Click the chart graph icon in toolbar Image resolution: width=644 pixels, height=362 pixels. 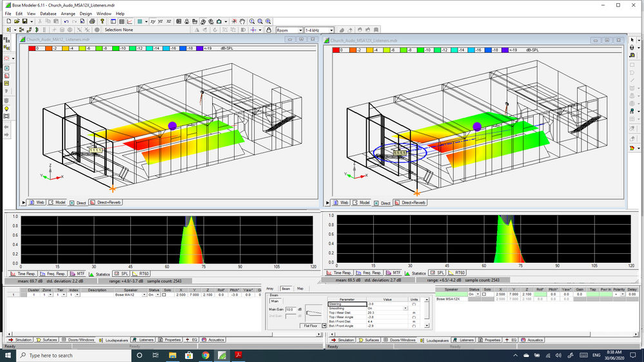click(x=130, y=21)
